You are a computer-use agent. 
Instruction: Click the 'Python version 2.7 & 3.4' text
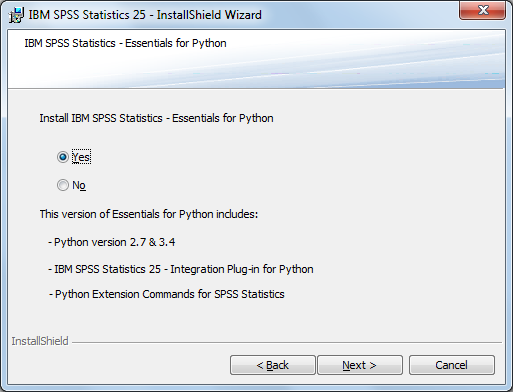(x=112, y=242)
